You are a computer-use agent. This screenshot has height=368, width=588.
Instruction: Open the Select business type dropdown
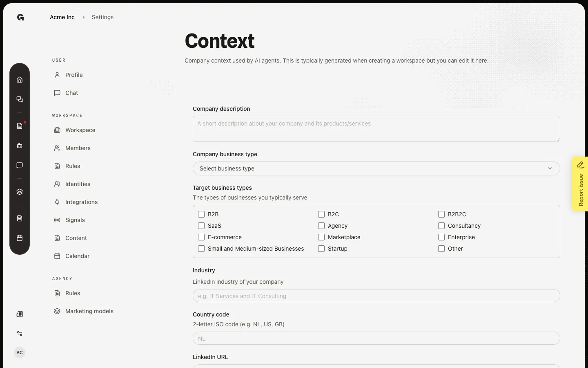[376, 168]
